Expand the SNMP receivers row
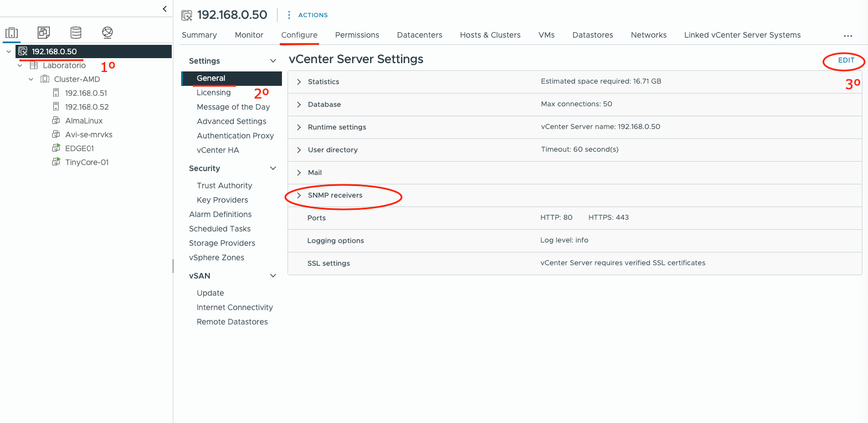Viewport: 868px width, 423px height. 299,195
